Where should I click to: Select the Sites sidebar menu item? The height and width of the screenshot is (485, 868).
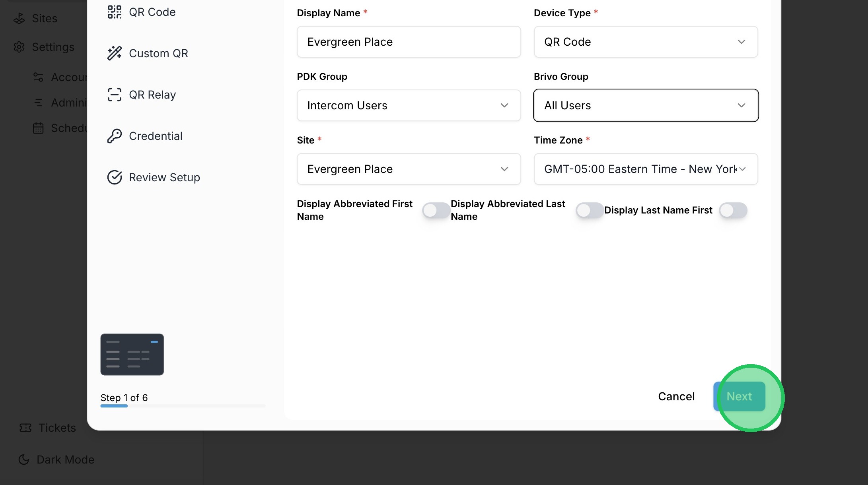[x=44, y=18]
